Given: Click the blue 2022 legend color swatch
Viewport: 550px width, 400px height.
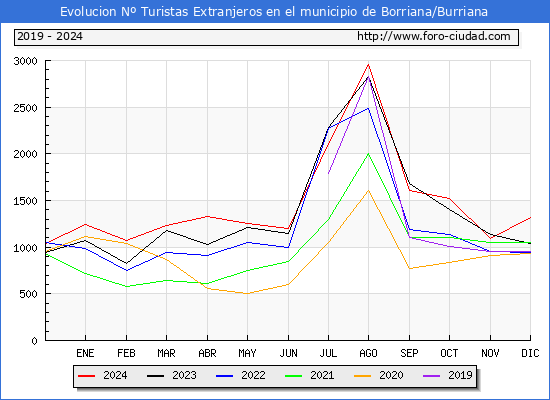Looking at the screenshot, I should (x=224, y=376).
